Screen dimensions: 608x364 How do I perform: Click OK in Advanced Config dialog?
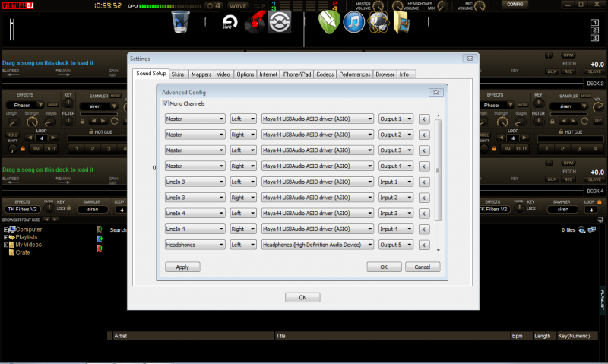pyautogui.click(x=384, y=267)
